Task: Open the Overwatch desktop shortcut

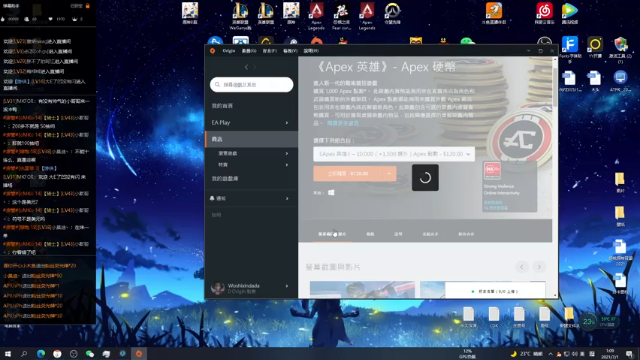Action: click(x=392, y=13)
